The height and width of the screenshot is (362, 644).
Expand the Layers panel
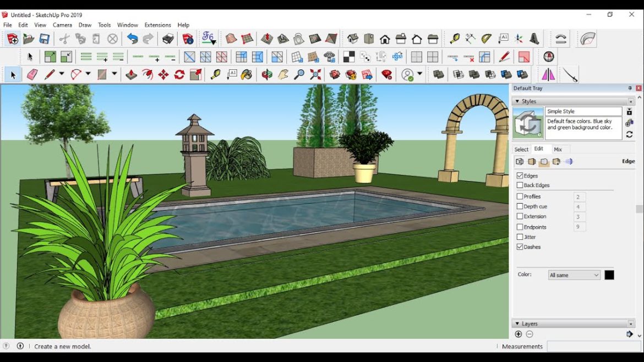click(x=518, y=323)
